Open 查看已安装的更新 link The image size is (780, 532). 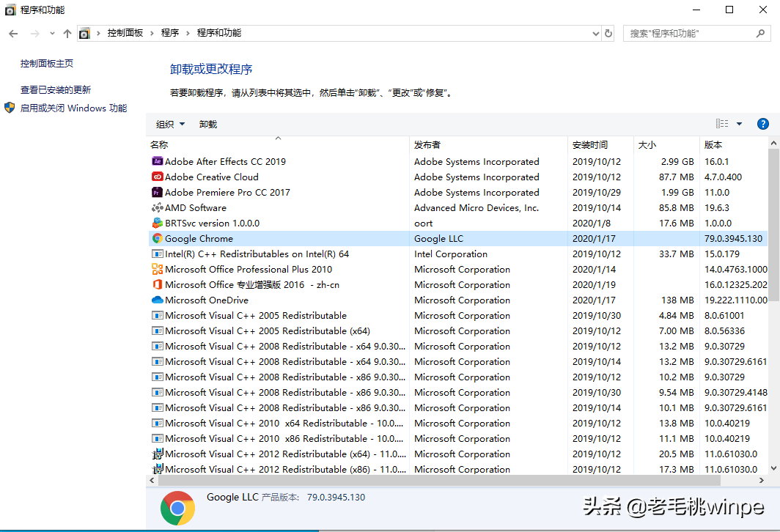(56, 89)
